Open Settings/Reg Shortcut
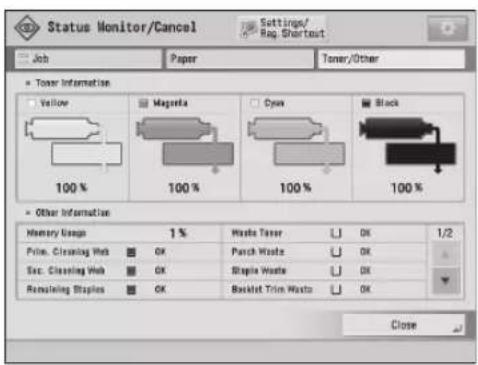 pyautogui.click(x=283, y=28)
